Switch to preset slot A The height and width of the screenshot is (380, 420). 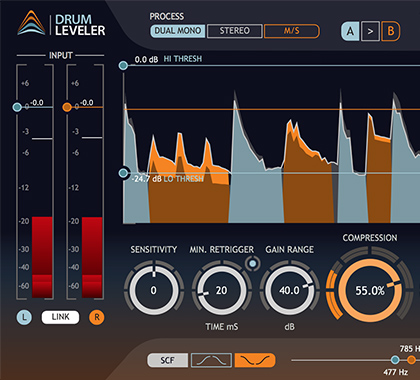point(350,31)
